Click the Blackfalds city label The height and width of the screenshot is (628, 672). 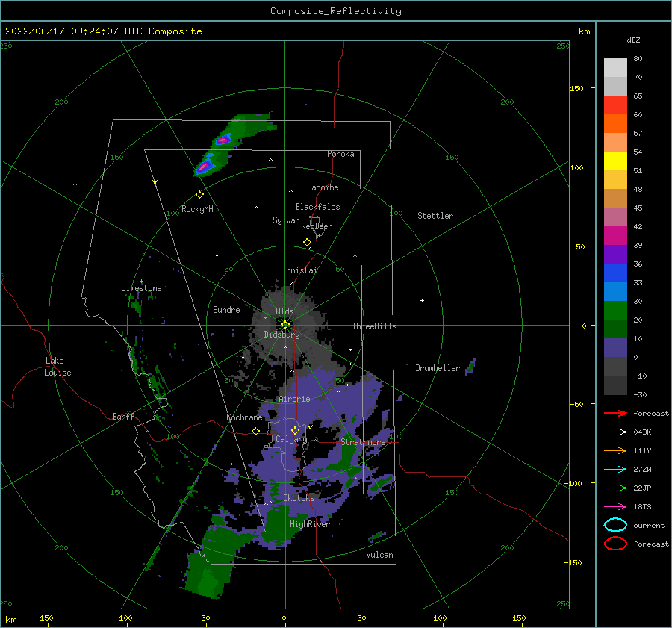(x=317, y=207)
